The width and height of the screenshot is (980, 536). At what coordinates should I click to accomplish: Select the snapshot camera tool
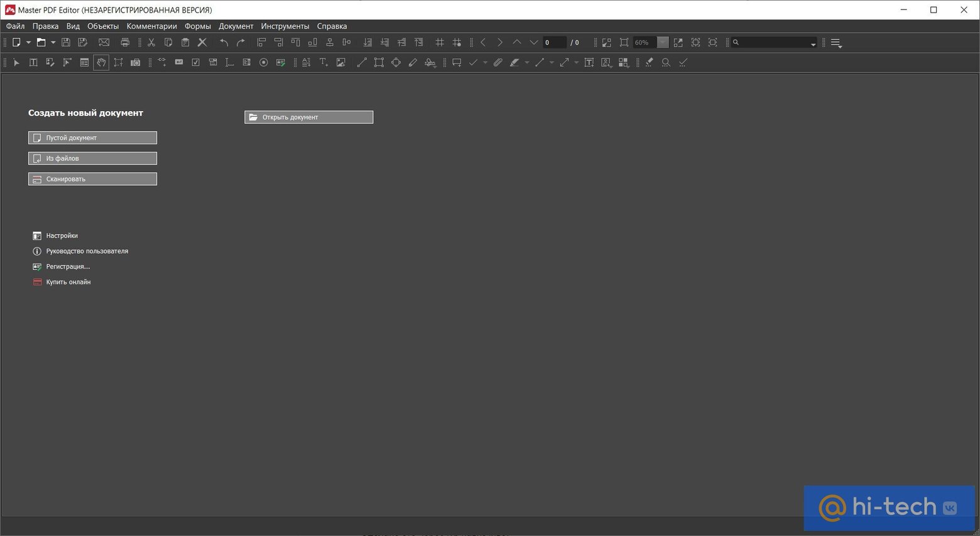[135, 63]
